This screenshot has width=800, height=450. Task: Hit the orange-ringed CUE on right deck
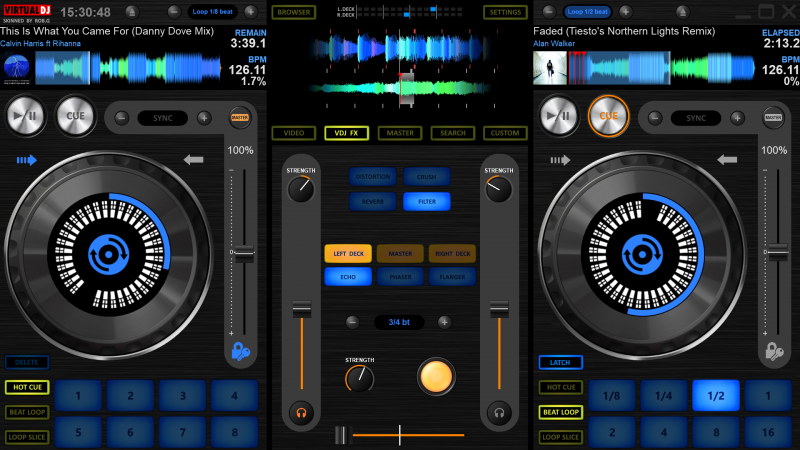click(x=609, y=116)
